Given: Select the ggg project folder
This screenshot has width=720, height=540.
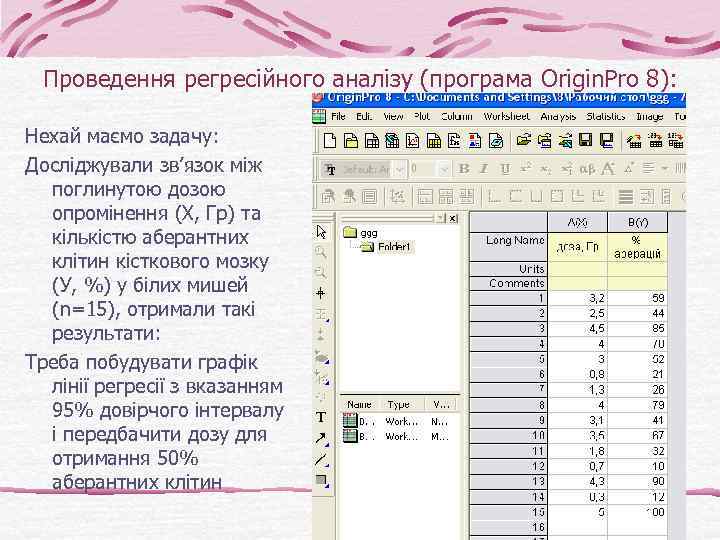Looking at the screenshot, I should point(361,233).
